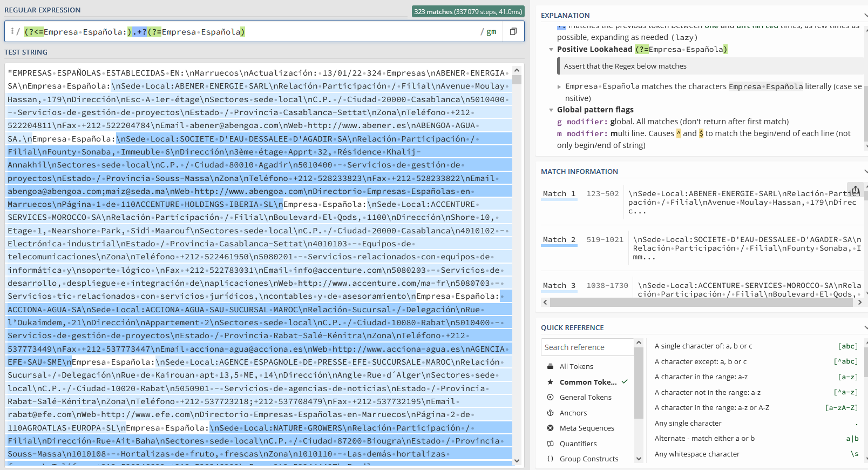This screenshot has width=868, height=470.
Task: Open the regex delimiter selector icon
Action: pos(12,31)
